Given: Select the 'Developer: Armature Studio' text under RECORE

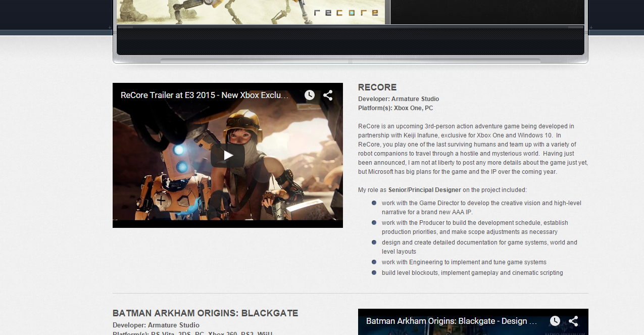Looking at the screenshot, I should pyautogui.click(x=399, y=99).
